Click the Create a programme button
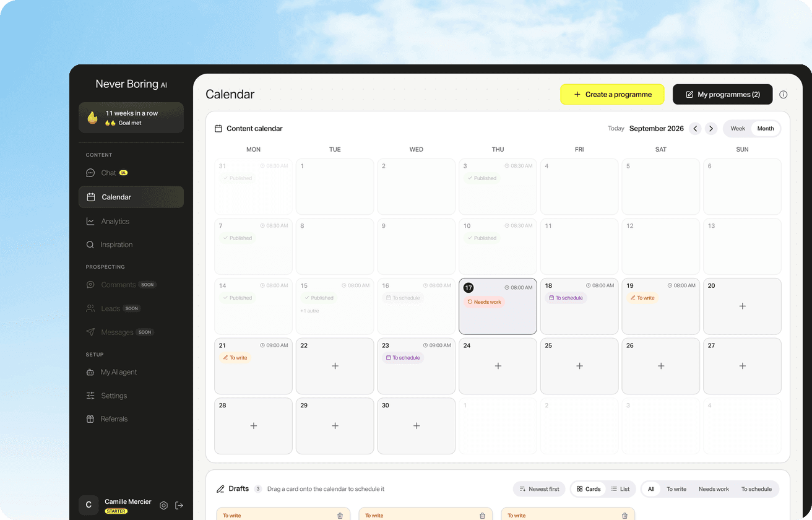The image size is (812, 520). [x=612, y=95]
